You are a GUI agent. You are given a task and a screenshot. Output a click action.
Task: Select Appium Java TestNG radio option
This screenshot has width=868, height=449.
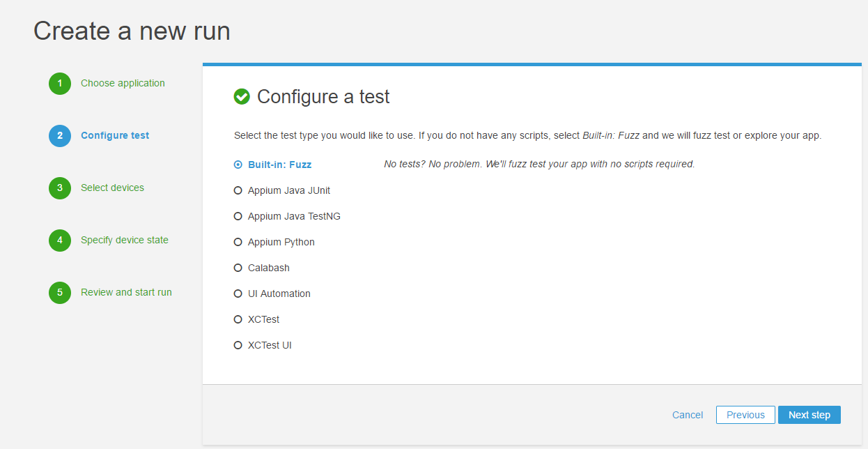(238, 217)
